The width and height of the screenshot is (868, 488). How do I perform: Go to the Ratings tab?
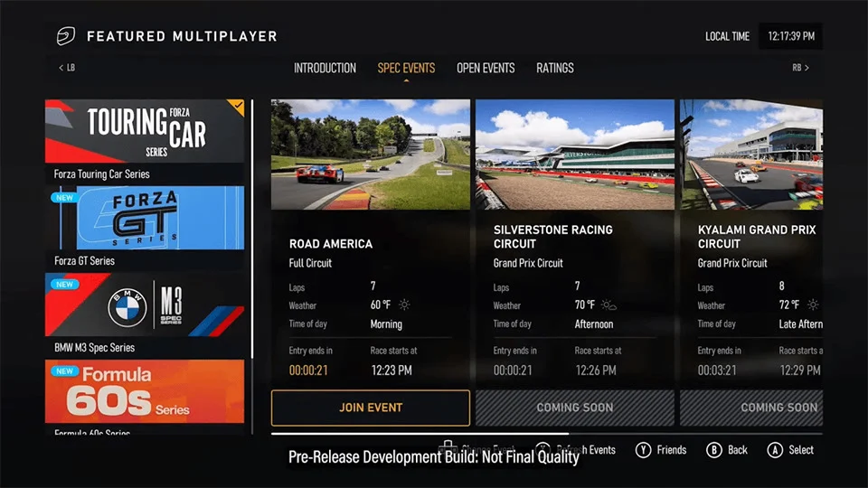(x=554, y=68)
